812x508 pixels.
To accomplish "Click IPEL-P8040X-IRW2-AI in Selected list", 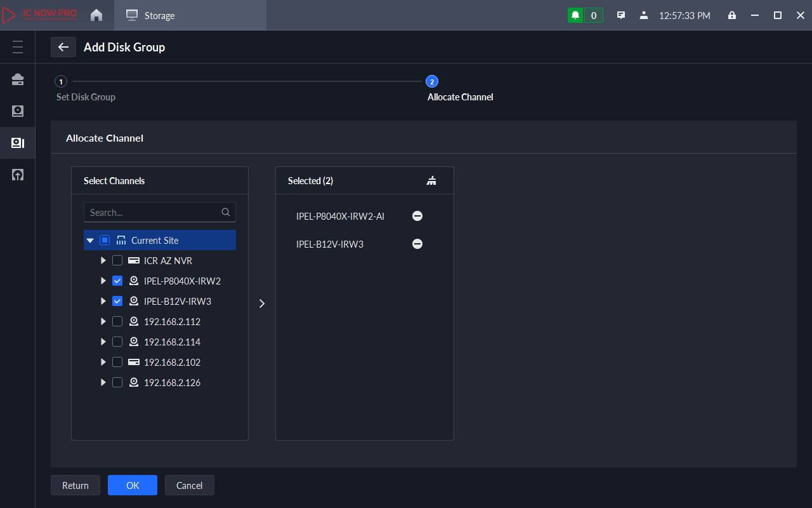I will [340, 217].
